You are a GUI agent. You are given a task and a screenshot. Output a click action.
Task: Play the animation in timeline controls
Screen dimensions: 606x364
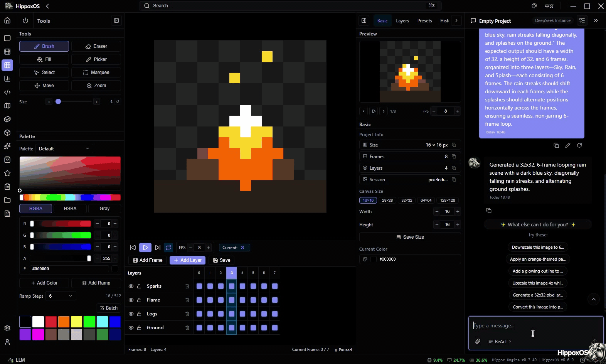[x=145, y=248]
